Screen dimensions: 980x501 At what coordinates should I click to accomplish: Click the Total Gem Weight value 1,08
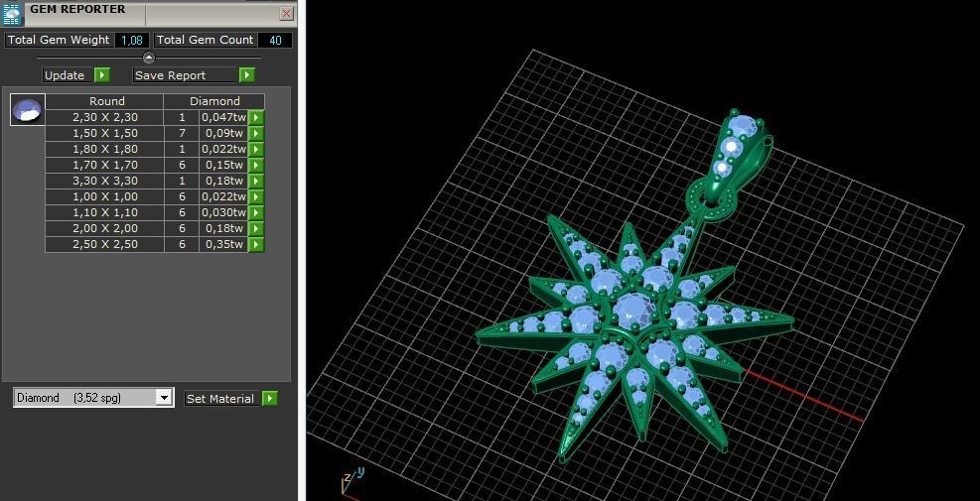(132, 40)
